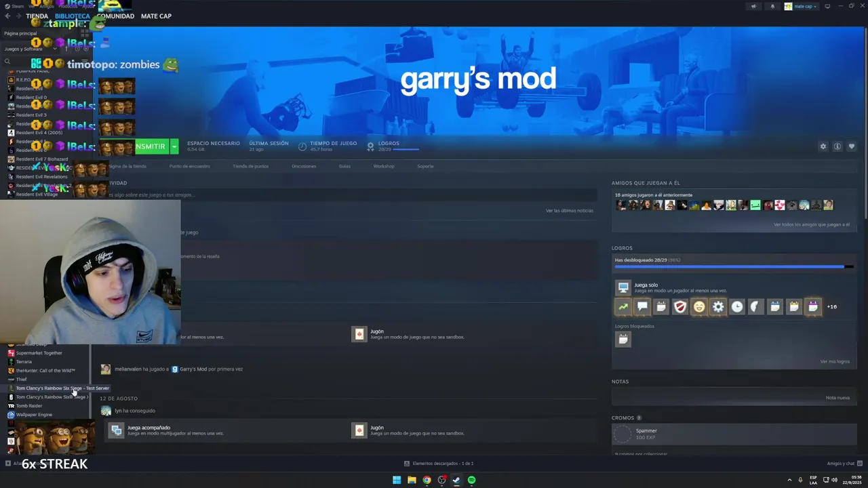Click the purple calendar achievement icon
868x488 pixels.
point(813,307)
